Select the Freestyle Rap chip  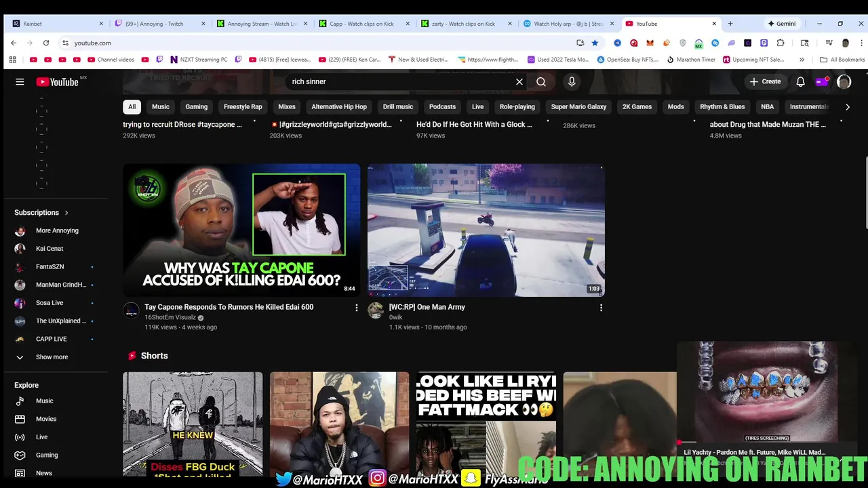point(243,106)
